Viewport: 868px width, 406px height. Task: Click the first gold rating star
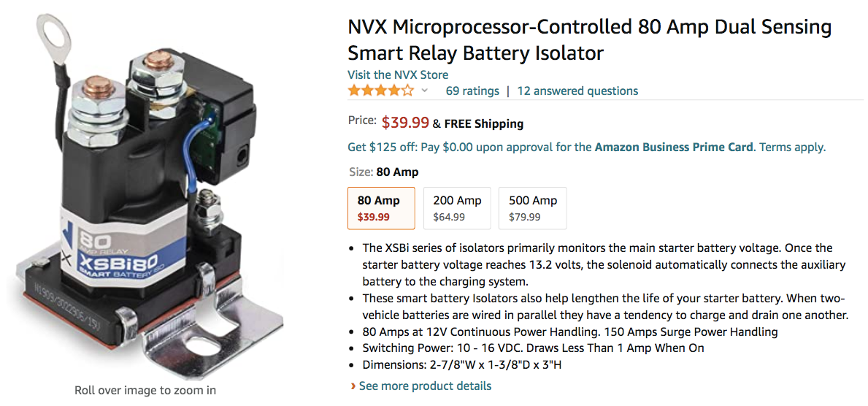pos(354,91)
